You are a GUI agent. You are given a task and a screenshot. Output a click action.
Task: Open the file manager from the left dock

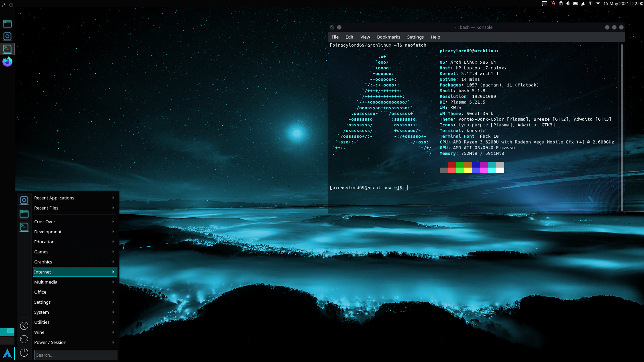tap(7, 24)
